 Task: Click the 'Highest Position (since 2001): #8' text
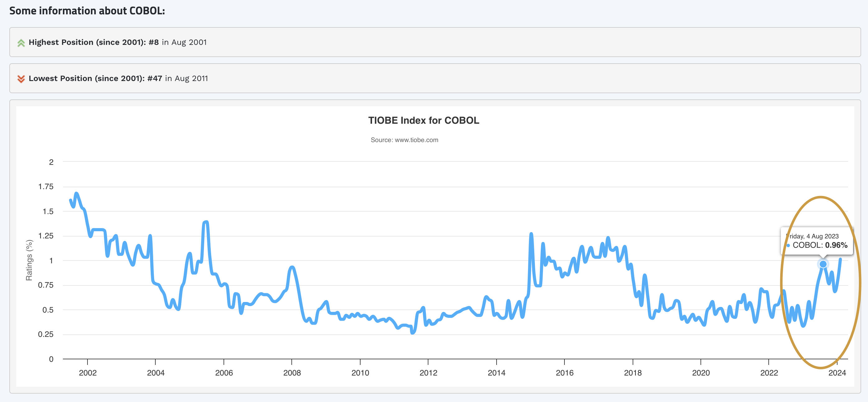(x=94, y=42)
